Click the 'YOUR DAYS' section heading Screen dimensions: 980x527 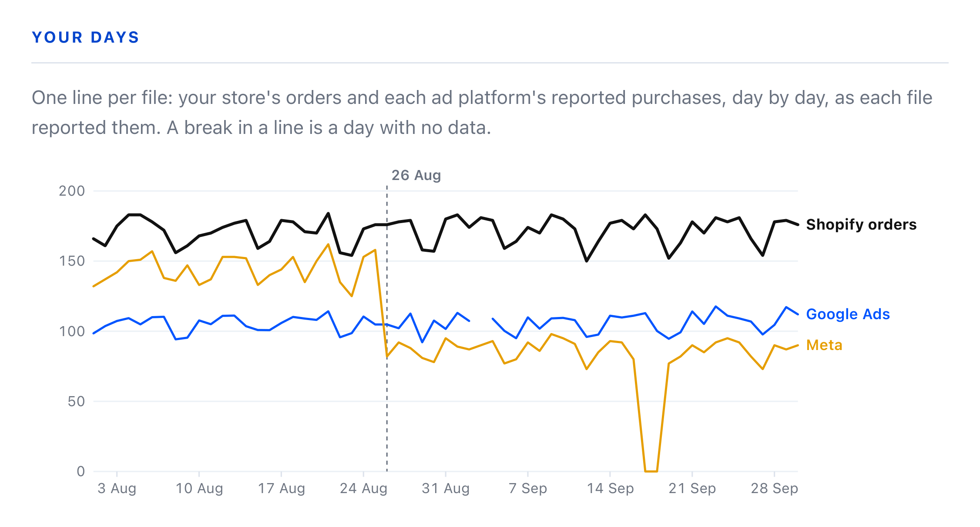click(x=85, y=37)
